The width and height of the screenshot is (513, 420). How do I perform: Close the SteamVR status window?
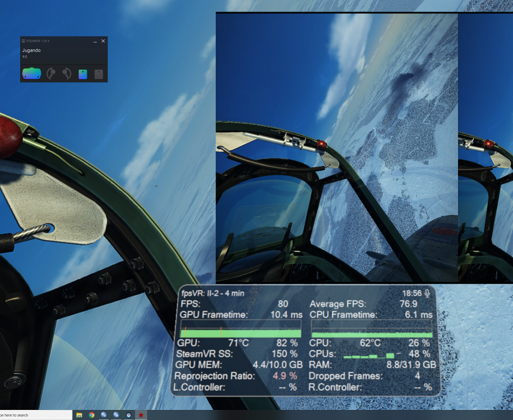click(103, 41)
